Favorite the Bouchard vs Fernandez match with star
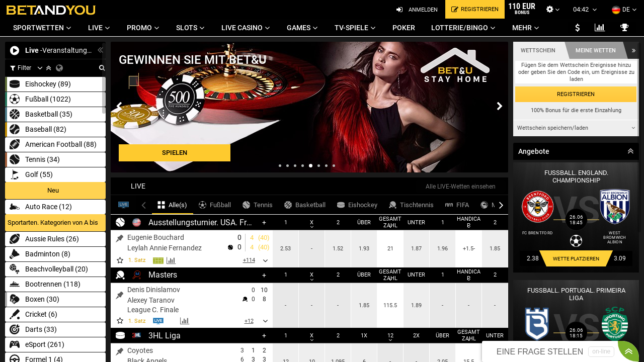 pyautogui.click(x=120, y=260)
